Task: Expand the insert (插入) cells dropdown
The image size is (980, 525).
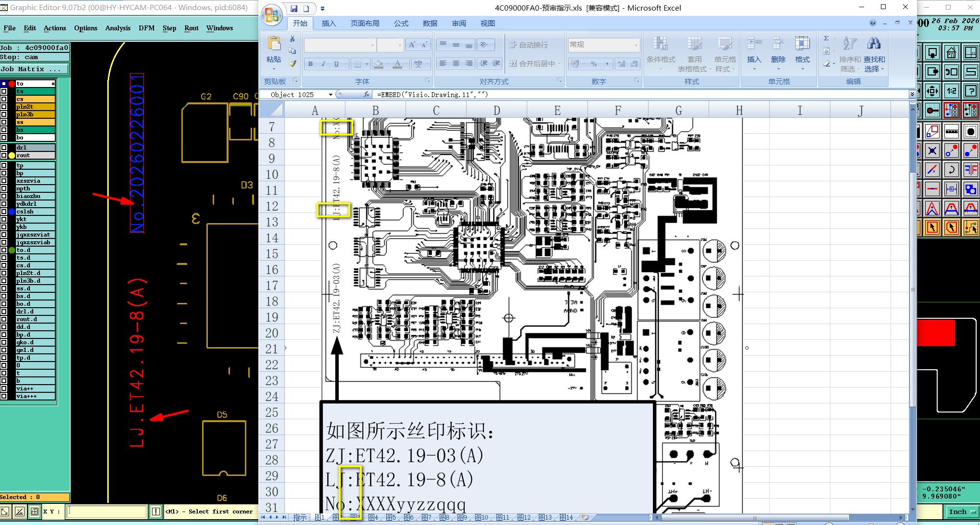Action: (x=754, y=69)
